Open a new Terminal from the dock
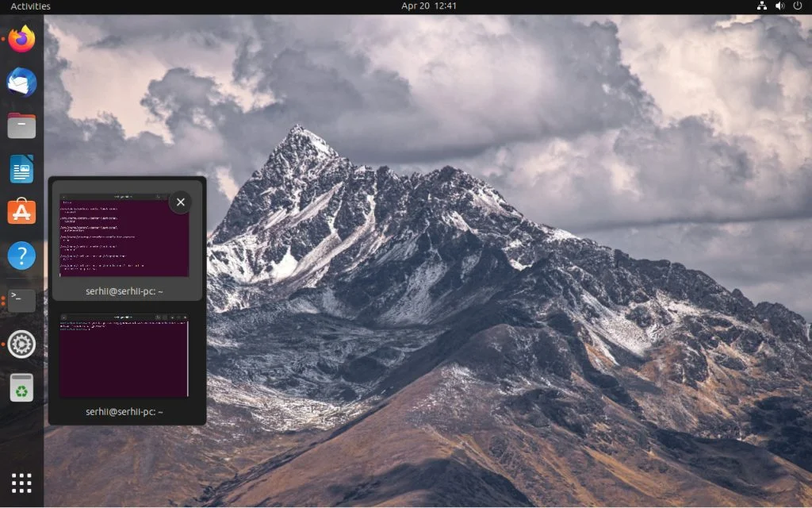The width and height of the screenshot is (812, 508). [20, 299]
